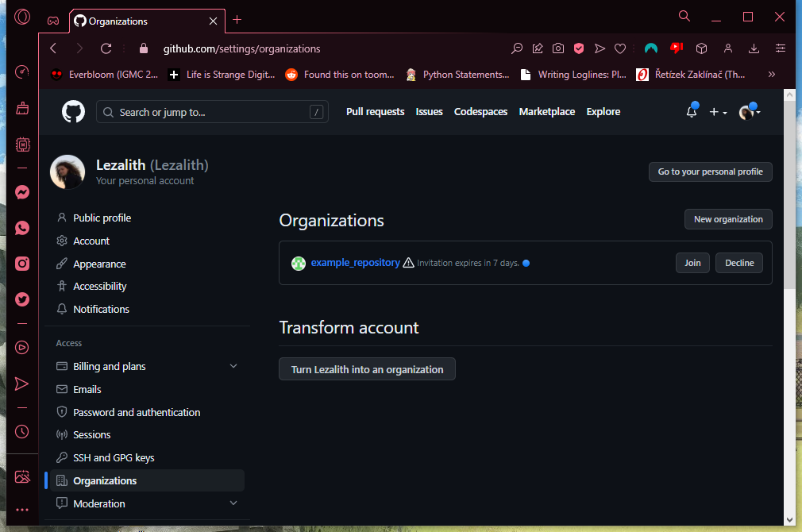Click the find-in-page icon in address bar
The height and width of the screenshot is (532, 802).
point(517,48)
